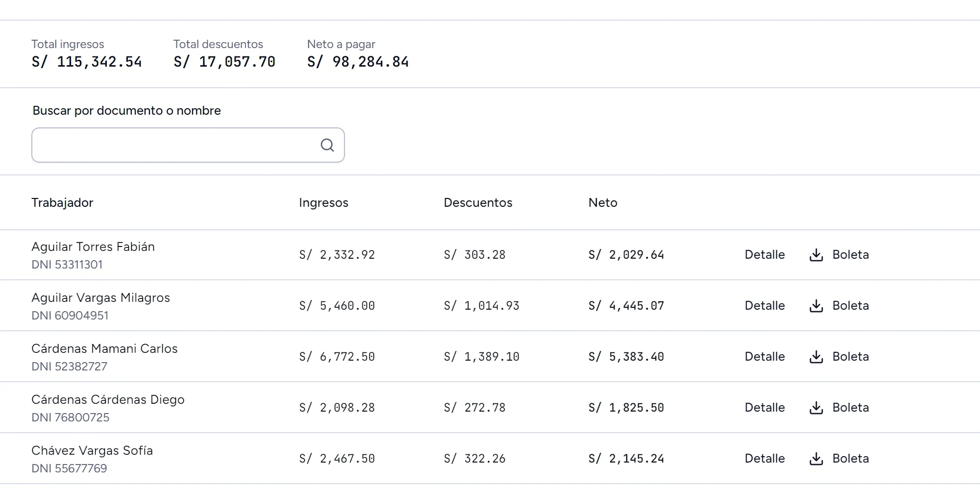980x490 pixels.
Task: Download boleta icon for Aguilar Torres Fabián
Action: (816, 255)
